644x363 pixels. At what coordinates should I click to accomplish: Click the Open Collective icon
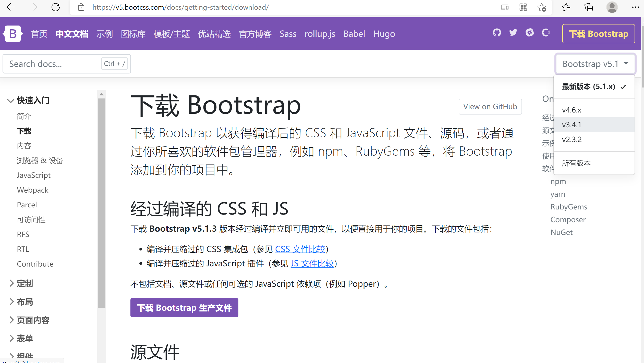(x=546, y=33)
